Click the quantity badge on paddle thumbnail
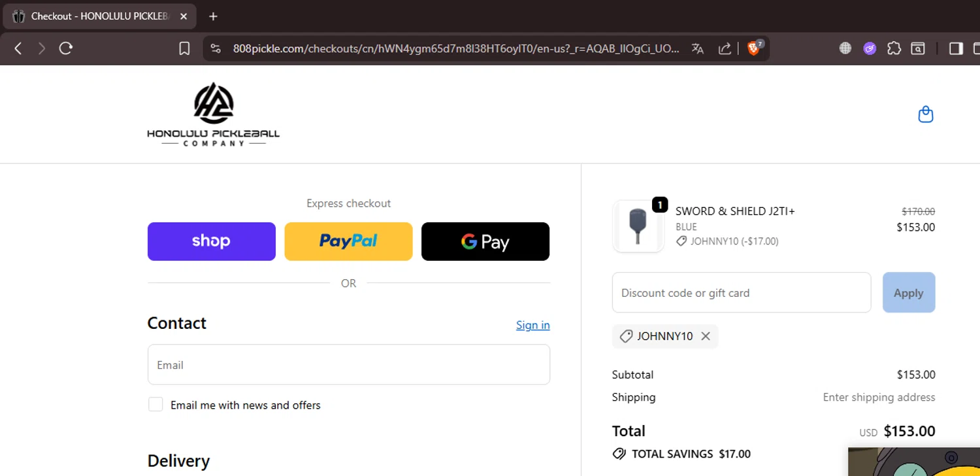 pos(660,205)
